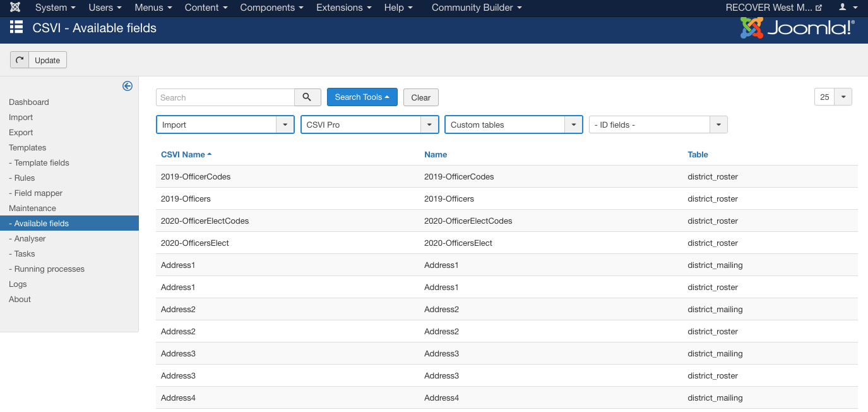Expand the Custom tables dropdown
Screen dimensions: 868x412
point(513,125)
